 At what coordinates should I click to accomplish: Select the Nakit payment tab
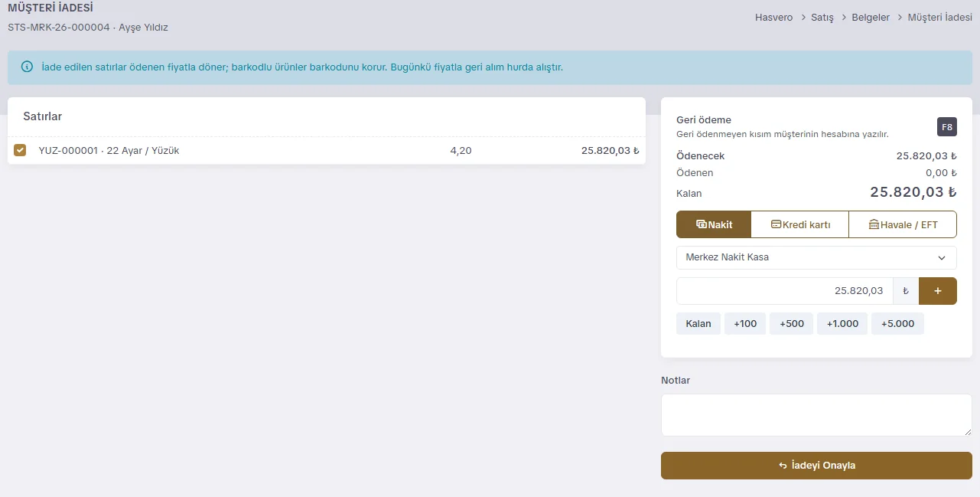(714, 224)
